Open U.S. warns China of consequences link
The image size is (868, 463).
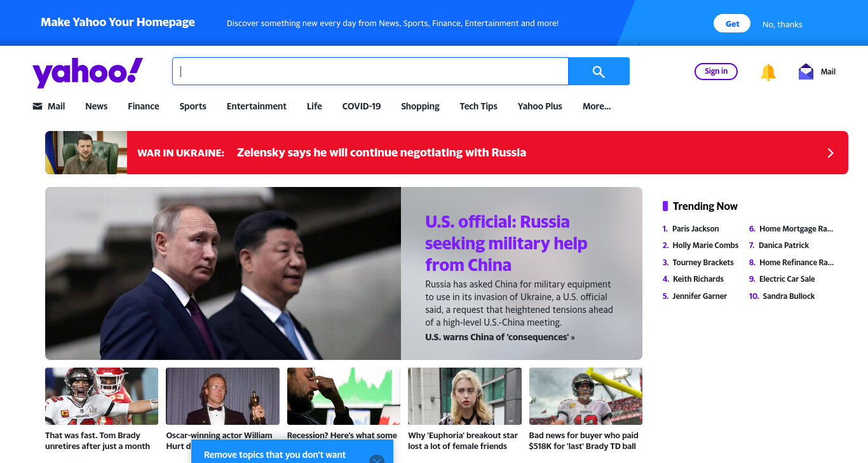coord(499,337)
